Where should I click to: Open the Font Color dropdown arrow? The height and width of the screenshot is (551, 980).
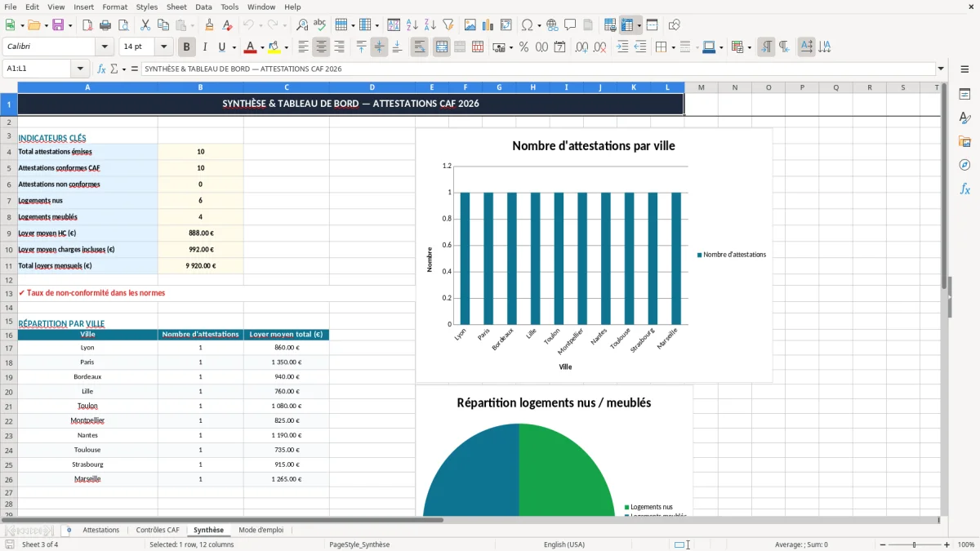pos(262,47)
